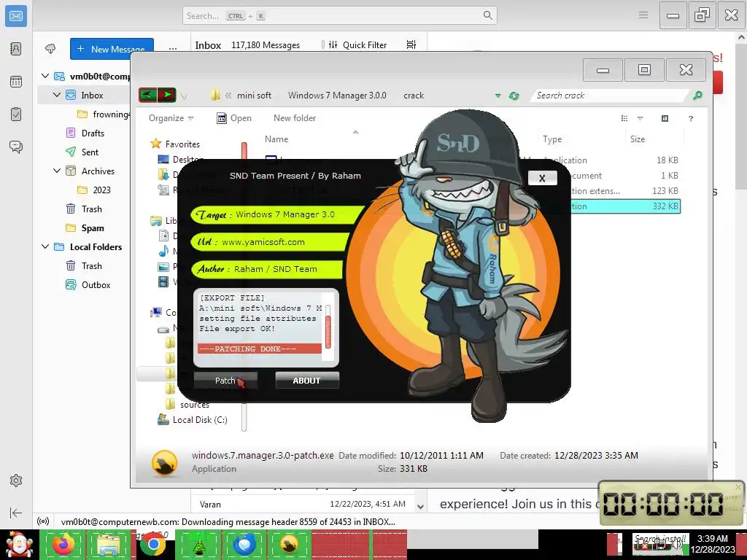Select the 2023 archive folder
Viewport: 747px width, 560px height.
point(101,190)
